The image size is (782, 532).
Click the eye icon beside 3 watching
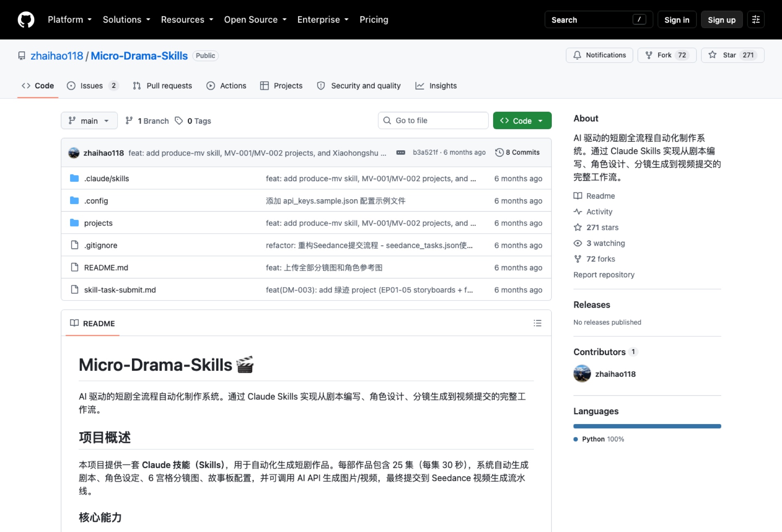click(578, 243)
